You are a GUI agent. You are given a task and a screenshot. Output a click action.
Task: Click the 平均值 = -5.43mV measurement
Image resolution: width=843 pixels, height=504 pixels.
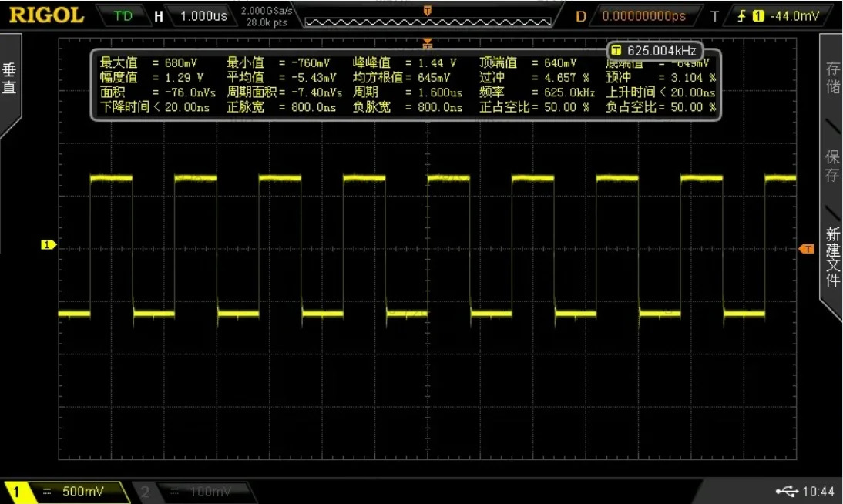point(281,78)
